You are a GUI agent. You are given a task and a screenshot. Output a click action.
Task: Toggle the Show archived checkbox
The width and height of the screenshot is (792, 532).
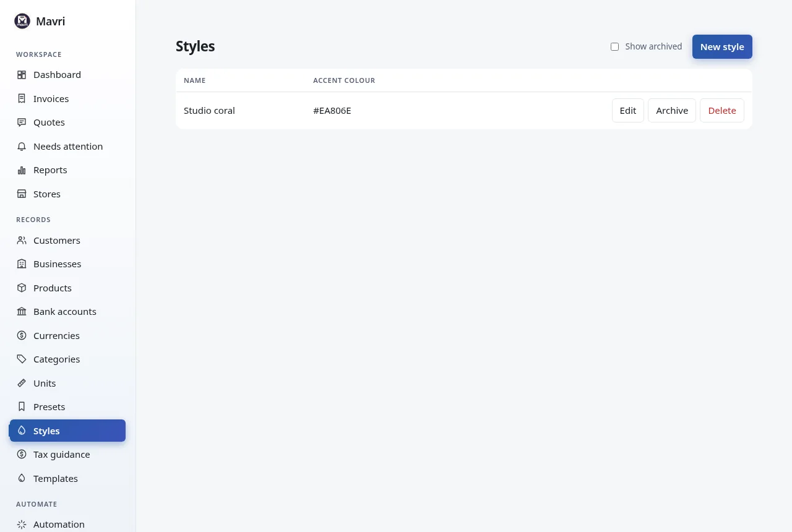(614, 47)
